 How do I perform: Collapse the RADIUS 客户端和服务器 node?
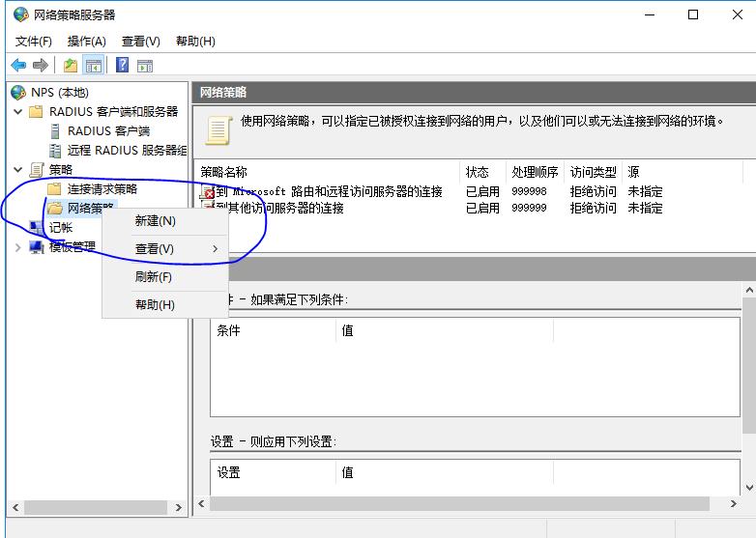(17, 112)
